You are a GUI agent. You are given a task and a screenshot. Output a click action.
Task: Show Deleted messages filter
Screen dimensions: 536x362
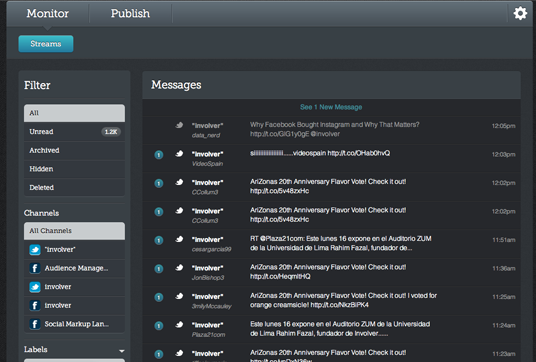75,187
